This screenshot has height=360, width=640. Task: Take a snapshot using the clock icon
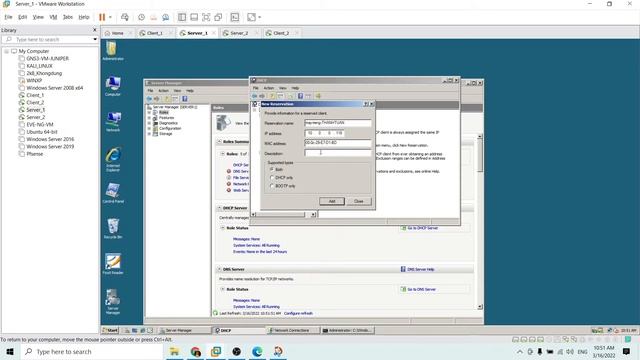pyautogui.click(x=141, y=17)
